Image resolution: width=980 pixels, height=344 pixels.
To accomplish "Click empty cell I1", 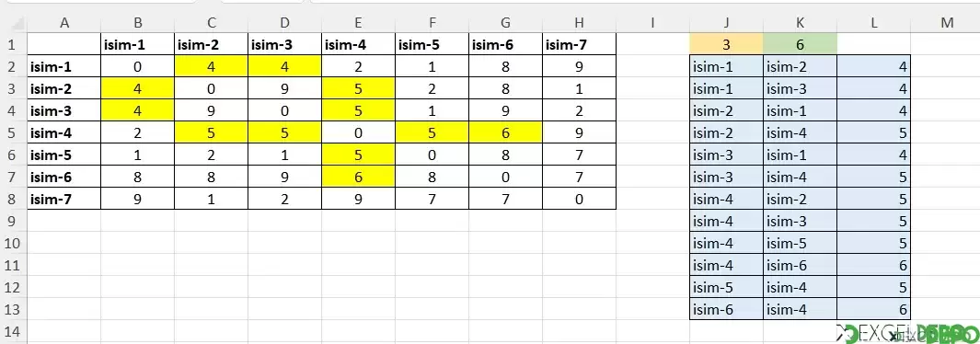I will 652,44.
